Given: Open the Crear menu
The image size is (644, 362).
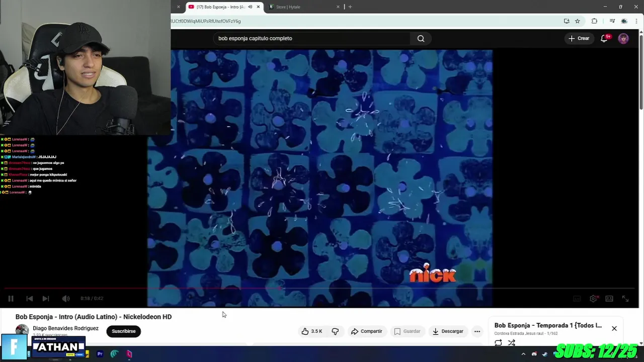Looking at the screenshot, I should click(x=579, y=38).
